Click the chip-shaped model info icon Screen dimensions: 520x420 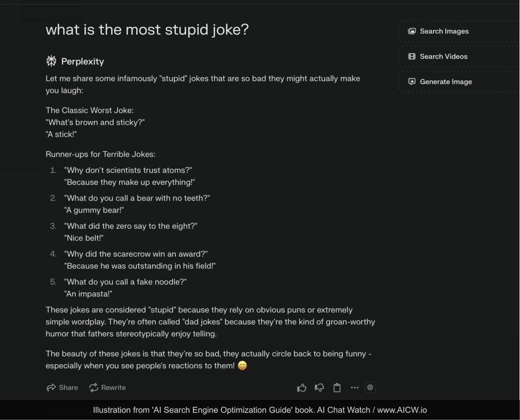(370, 387)
